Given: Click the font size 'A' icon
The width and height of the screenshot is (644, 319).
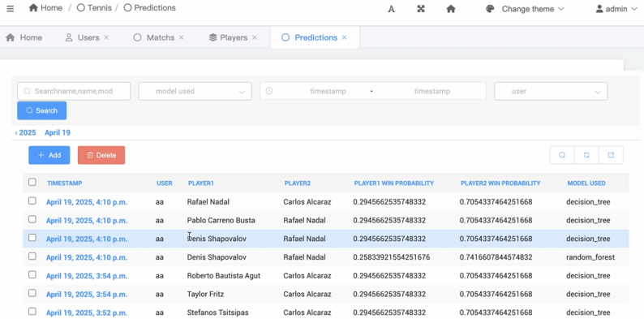Looking at the screenshot, I should pos(392,9).
